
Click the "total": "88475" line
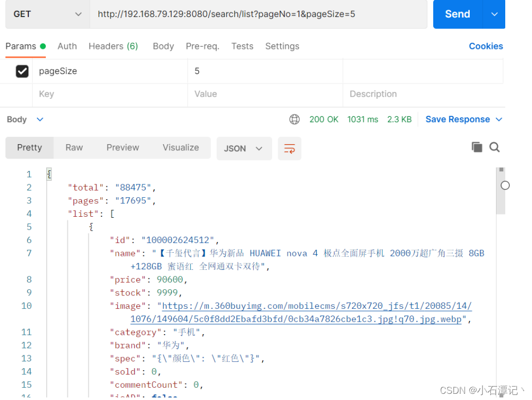(x=112, y=187)
